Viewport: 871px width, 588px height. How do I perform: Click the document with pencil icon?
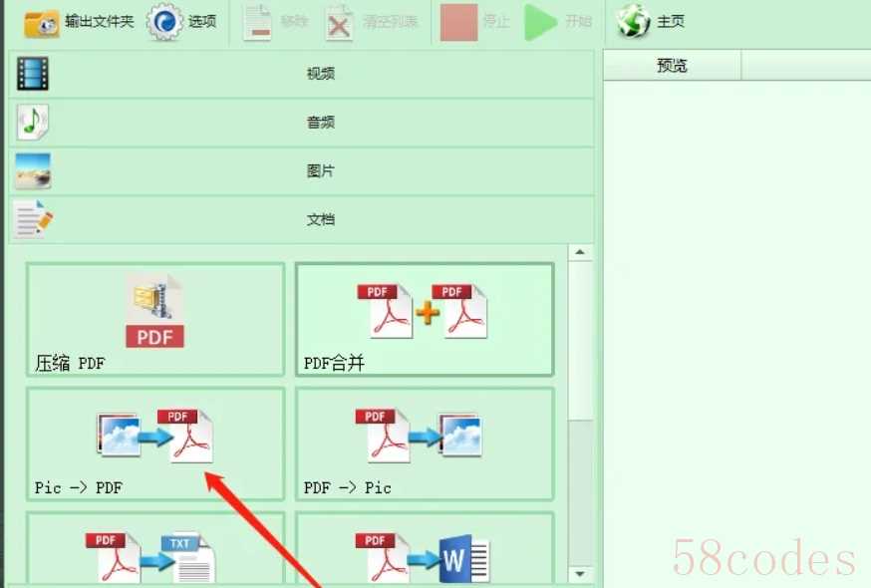[x=33, y=219]
